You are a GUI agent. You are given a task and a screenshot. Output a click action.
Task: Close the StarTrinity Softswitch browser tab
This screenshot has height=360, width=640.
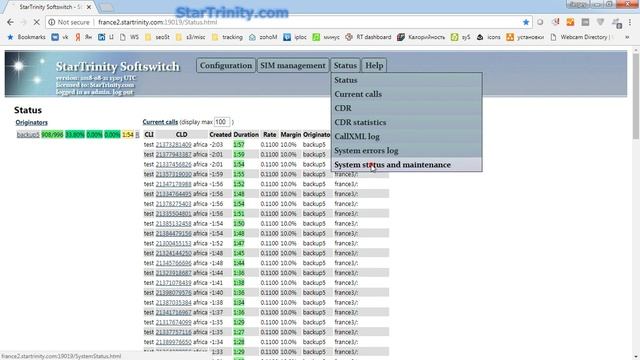point(89,7)
